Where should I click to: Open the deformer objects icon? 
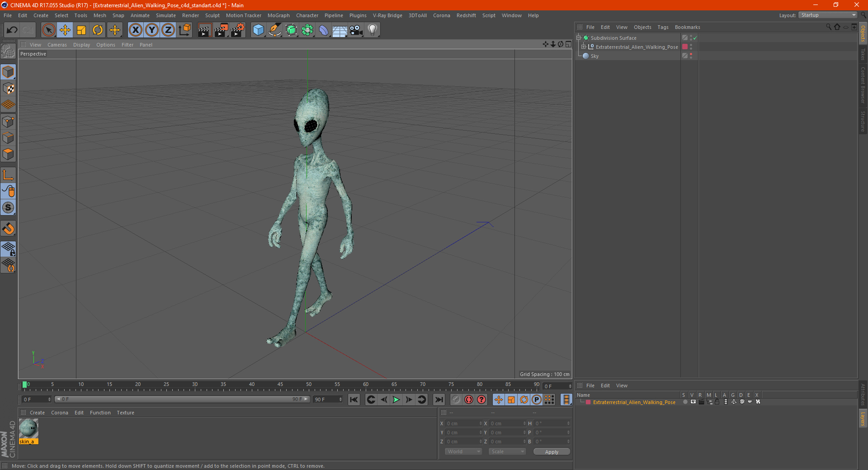pyautogui.click(x=324, y=30)
